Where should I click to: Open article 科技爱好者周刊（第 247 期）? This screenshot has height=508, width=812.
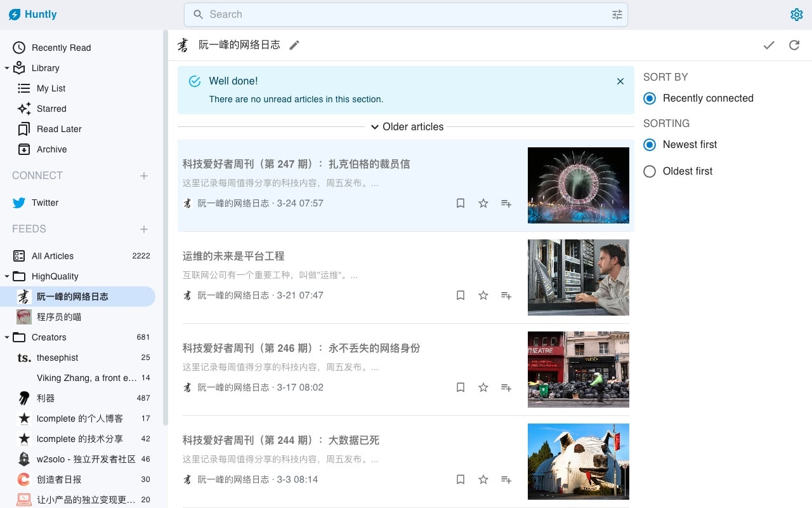(296, 164)
